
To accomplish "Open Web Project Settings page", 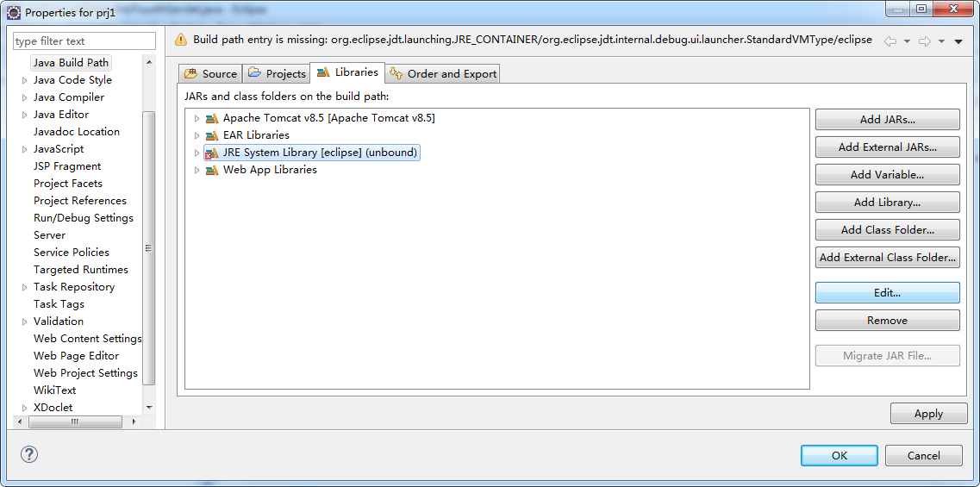I will [85, 373].
